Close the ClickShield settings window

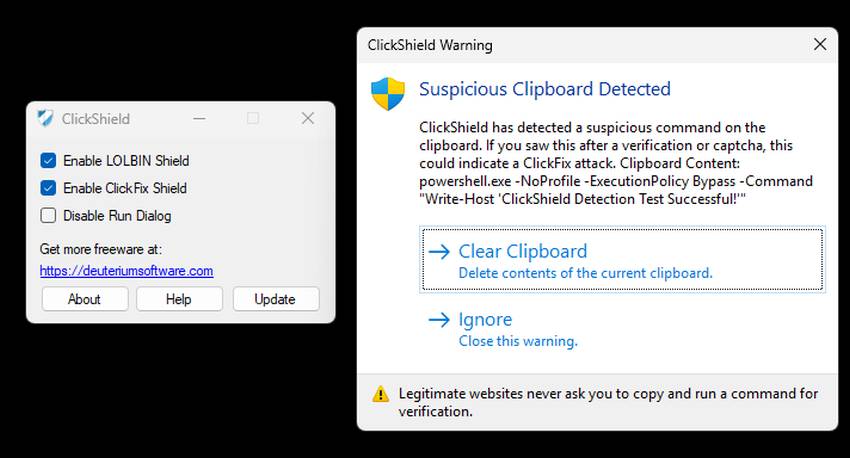[x=308, y=118]
